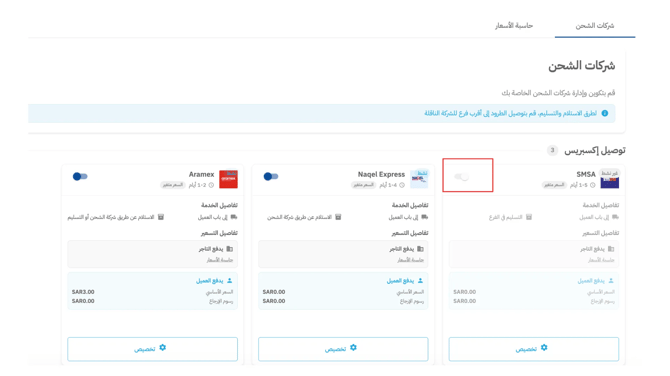Click the delivery truck icon on Naqel card
670x376 pixels.
click(x=424, y=217)
